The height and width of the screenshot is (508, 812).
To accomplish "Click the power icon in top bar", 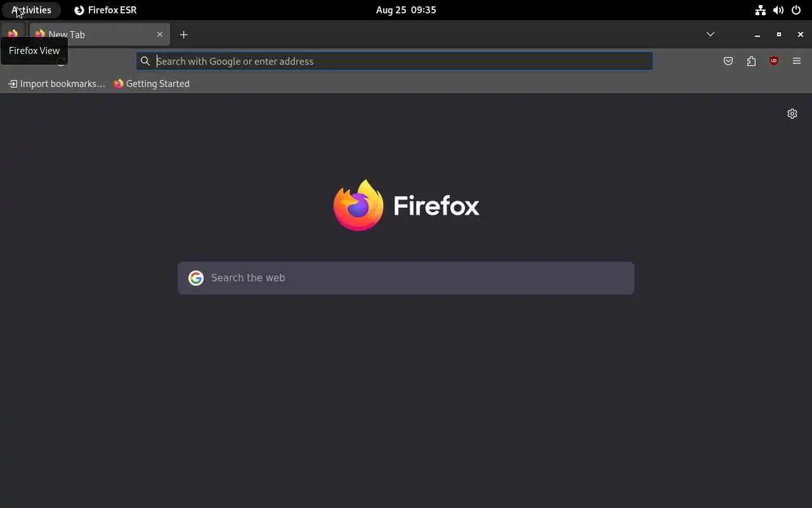I will pos(796,10).
